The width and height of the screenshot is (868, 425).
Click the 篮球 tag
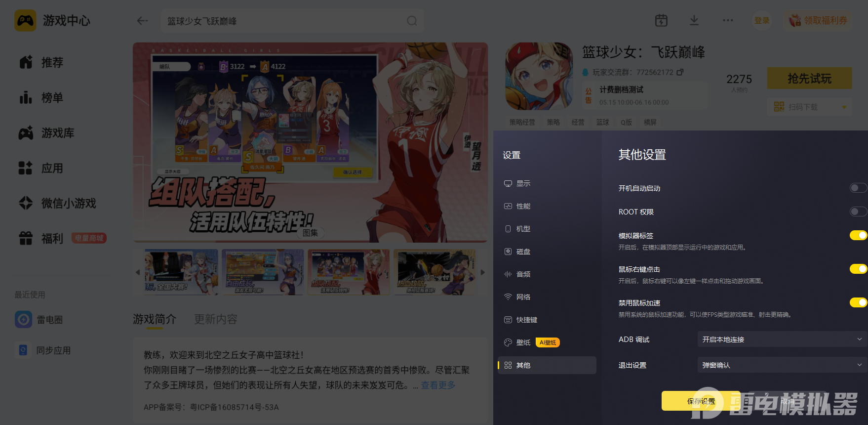pos(602,122)
